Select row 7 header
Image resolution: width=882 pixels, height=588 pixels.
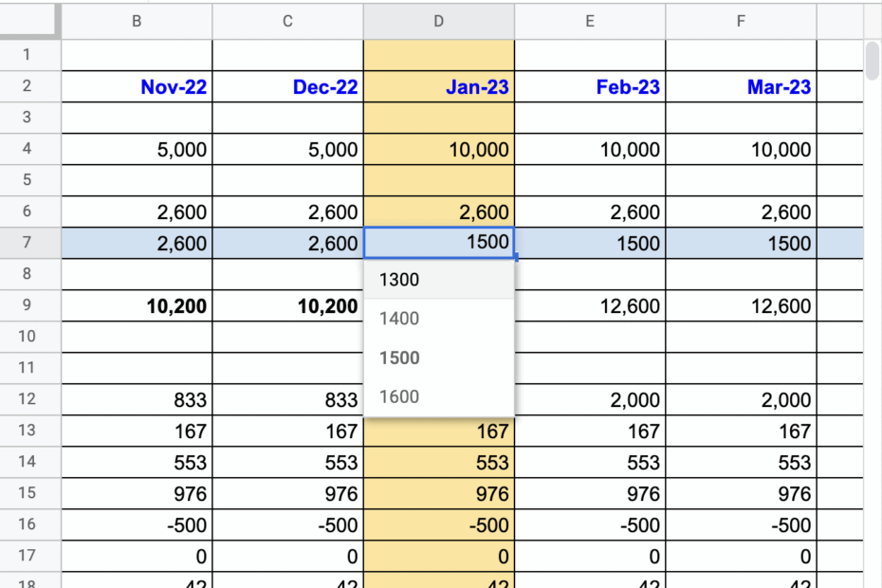(x=29, y=243)
